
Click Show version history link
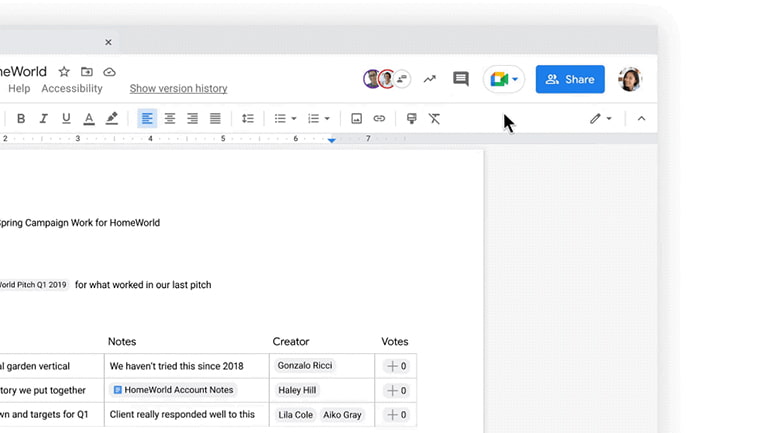pyautogui.click(x=178, y=88)
